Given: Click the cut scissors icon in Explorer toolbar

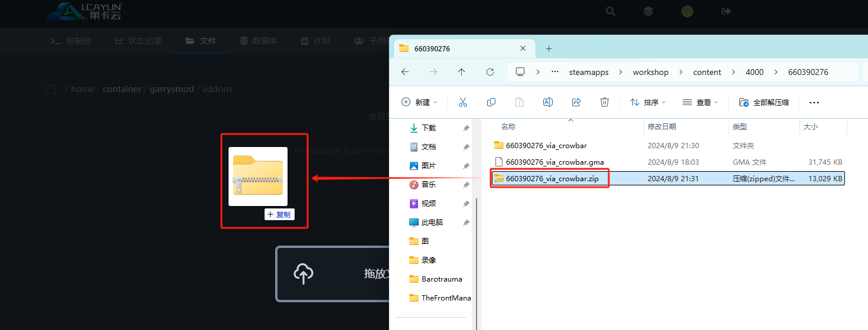Looking at the screenshot, I should (462, 102).
